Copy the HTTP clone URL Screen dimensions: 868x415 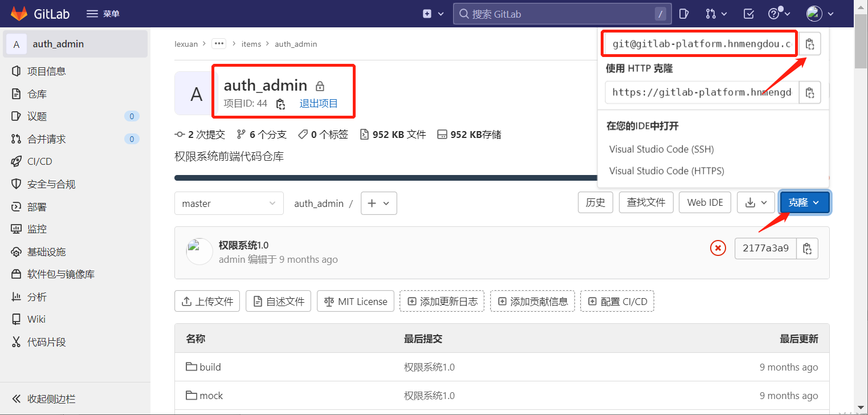809,92
